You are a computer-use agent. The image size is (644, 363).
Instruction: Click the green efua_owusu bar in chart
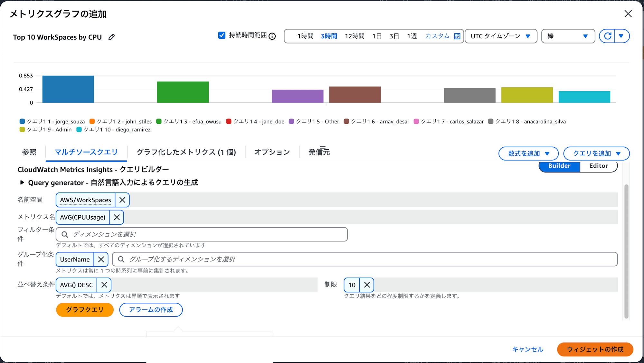(x=183, y=92)
